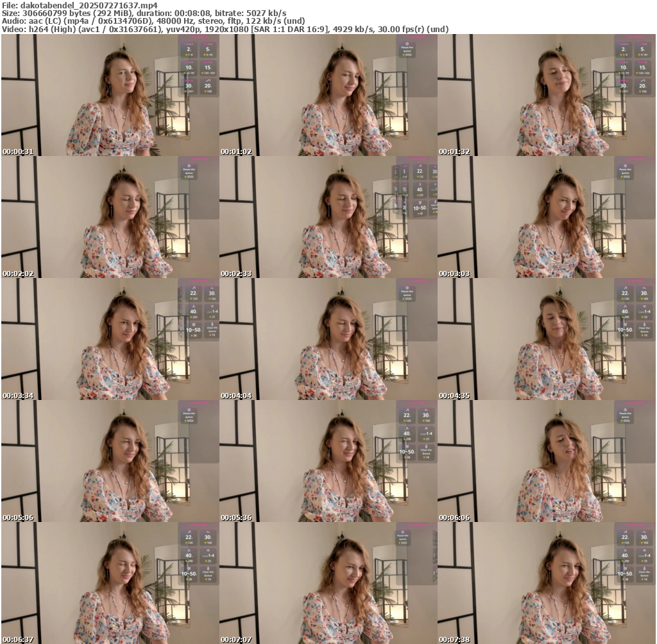The width and height of the screenshot is (657, 644).
Task: Pick the 00:07:07 thumbnail
Action: (328, 583)
